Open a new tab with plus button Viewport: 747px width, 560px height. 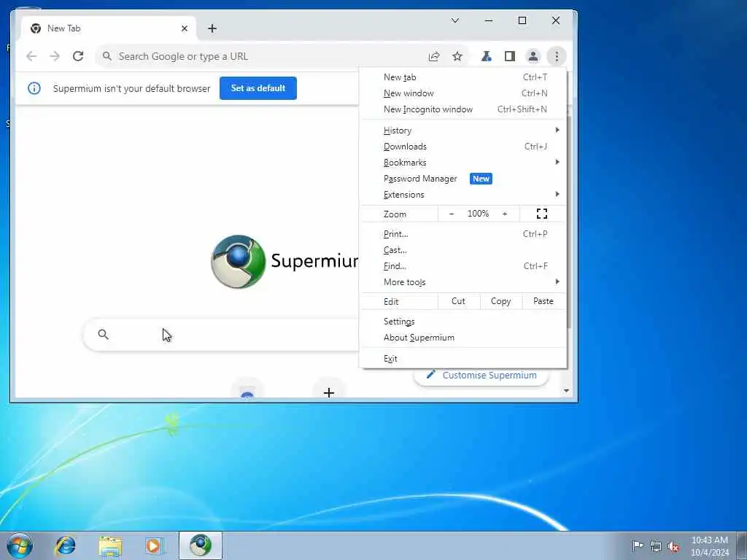click(x=212, y=28)
